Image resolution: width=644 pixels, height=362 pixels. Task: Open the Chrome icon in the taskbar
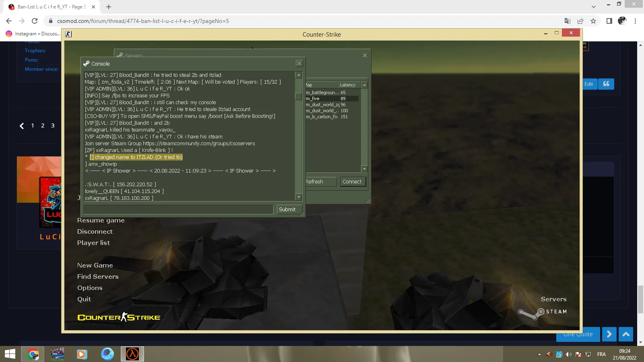(x=33, y=354)
